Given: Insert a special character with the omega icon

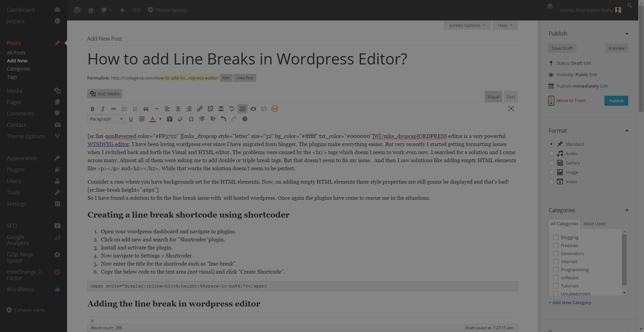Looking at the screenshot, I should (191, 119).
